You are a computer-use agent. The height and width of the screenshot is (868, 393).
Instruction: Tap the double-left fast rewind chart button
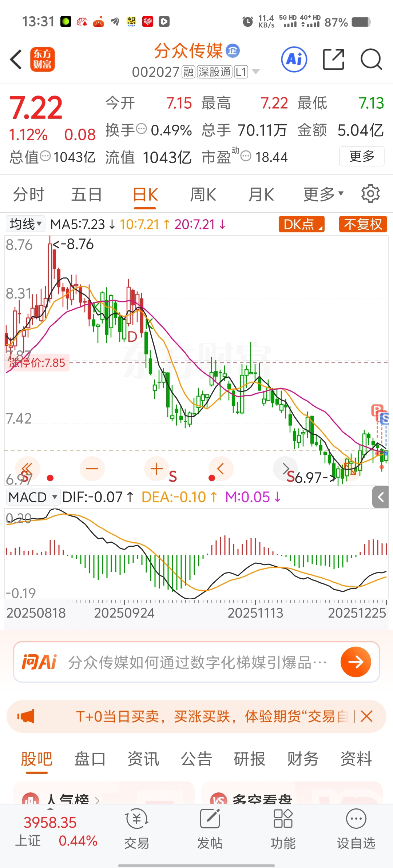[27, 469]
